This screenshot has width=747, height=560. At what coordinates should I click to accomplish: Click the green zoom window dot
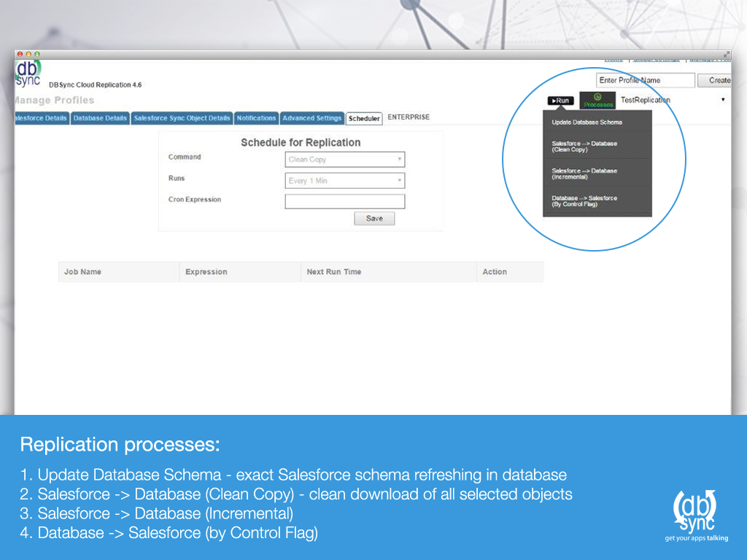pos(37,54)
